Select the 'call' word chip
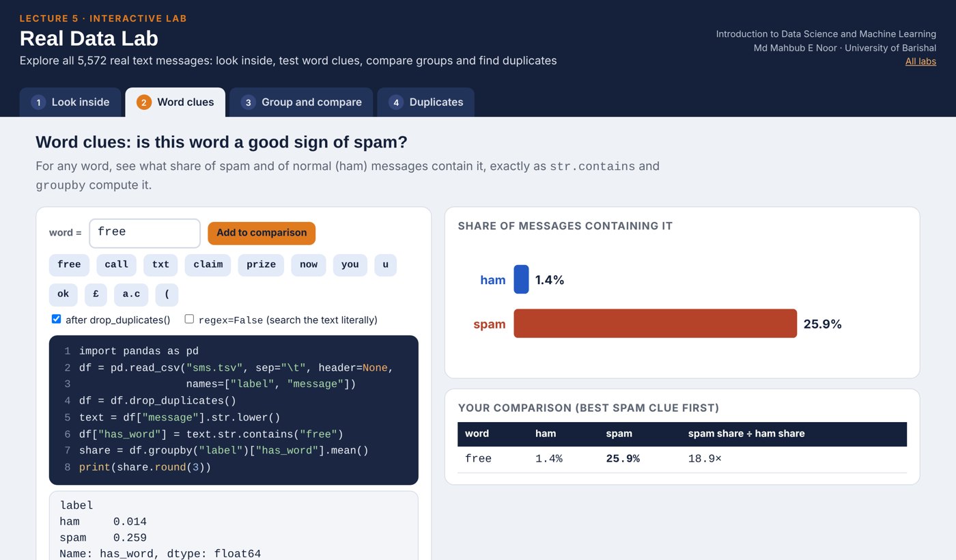 [x=116, y=265]
